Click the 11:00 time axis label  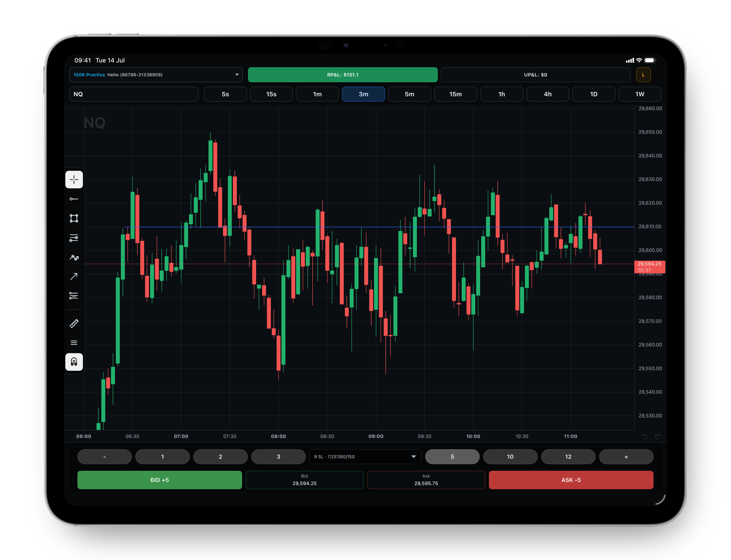click(570, 436)
